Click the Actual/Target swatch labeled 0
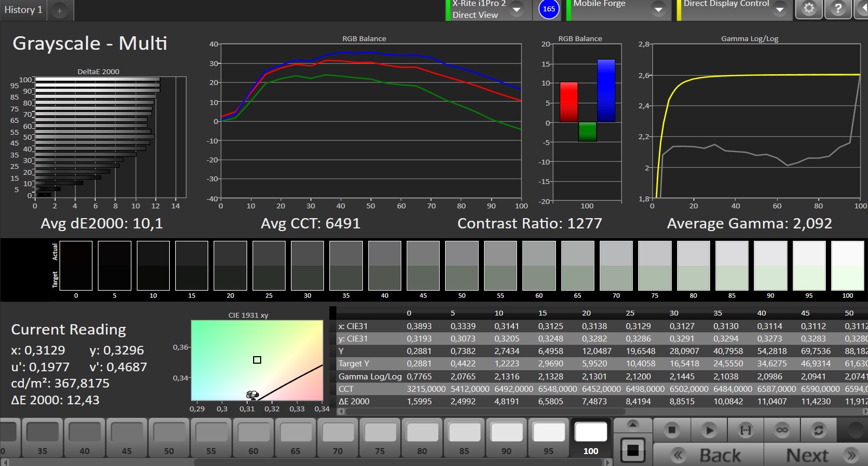This screenshot has width=868, height=466. point(76,266)
